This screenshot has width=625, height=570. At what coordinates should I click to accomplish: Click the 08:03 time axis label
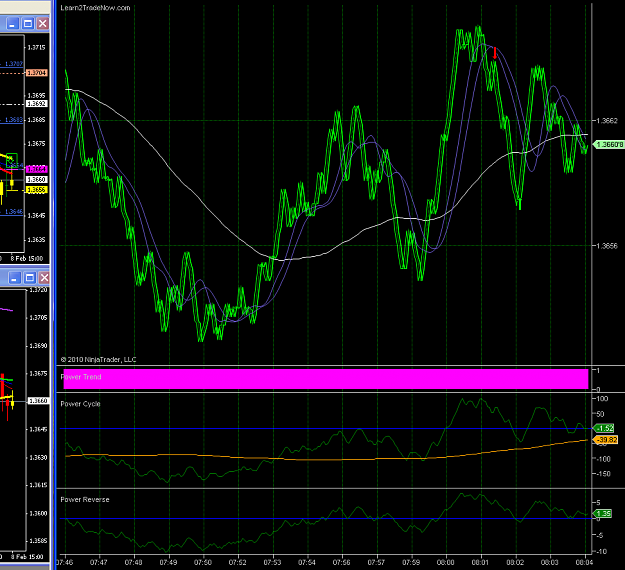pyautogui.click(x=549, y=562)
